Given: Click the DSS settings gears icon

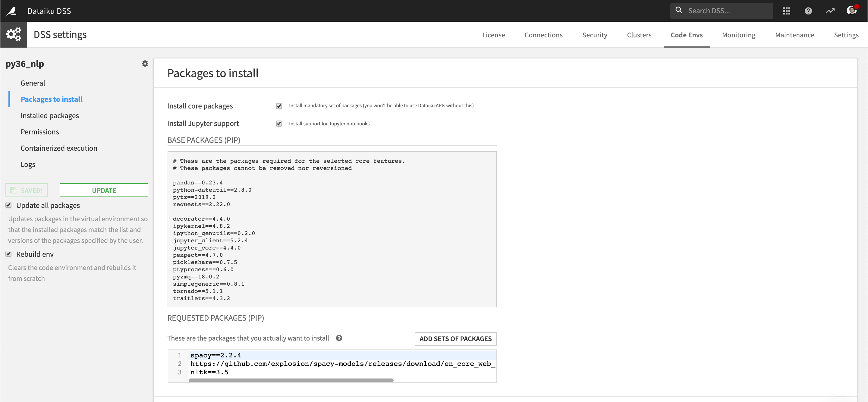Looking at the screenshot, I should coord(14,35).
